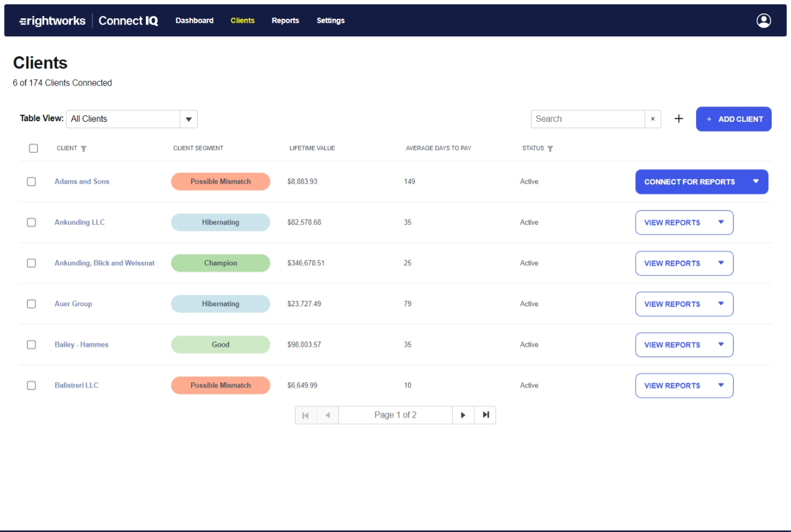Open the Ankunding, Blick and Weissnat client page
Image resolution: width=791 pixels, height=532 pixels.
(x=104, y=263)
